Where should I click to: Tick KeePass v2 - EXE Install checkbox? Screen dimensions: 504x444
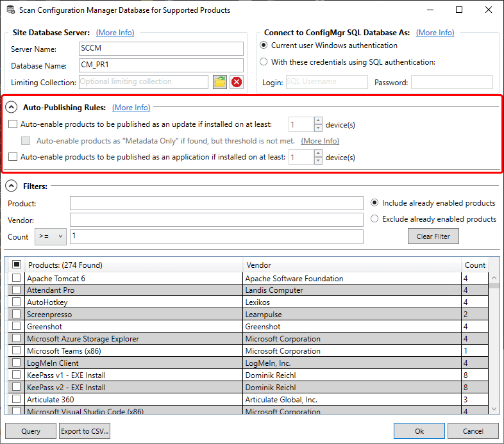[x=17, y=387]
